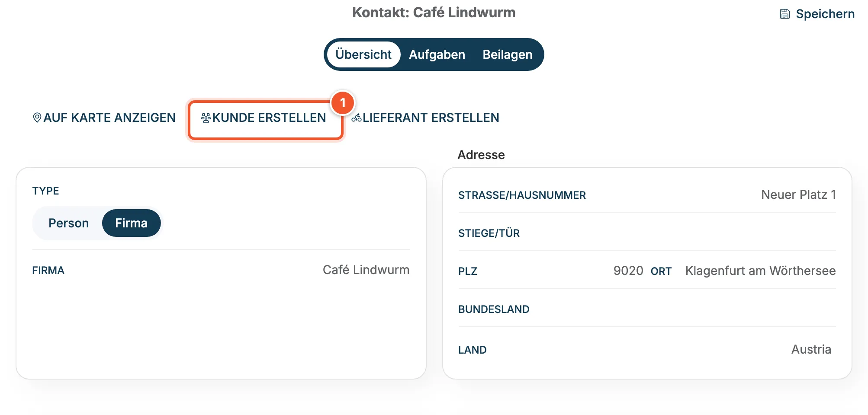Edit the PLZ field 9020
Viewport: 868px width, 415px height.
click(628, 271)
